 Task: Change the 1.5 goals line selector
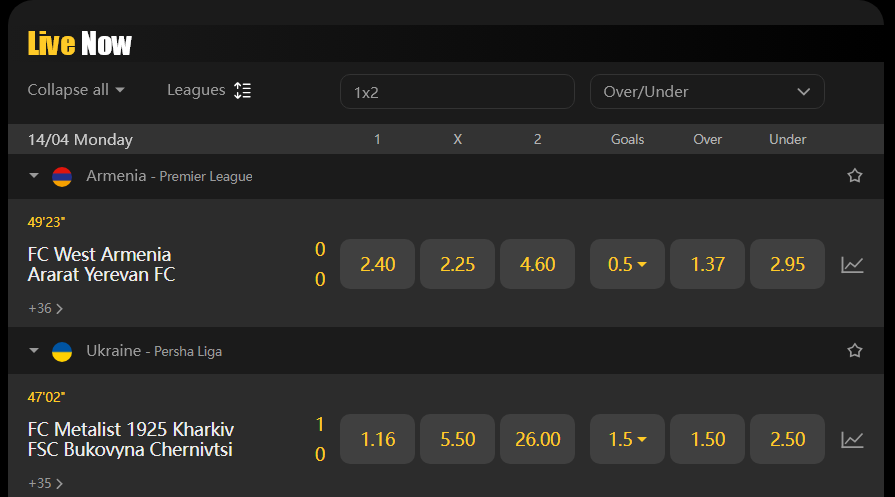point(627,439)
